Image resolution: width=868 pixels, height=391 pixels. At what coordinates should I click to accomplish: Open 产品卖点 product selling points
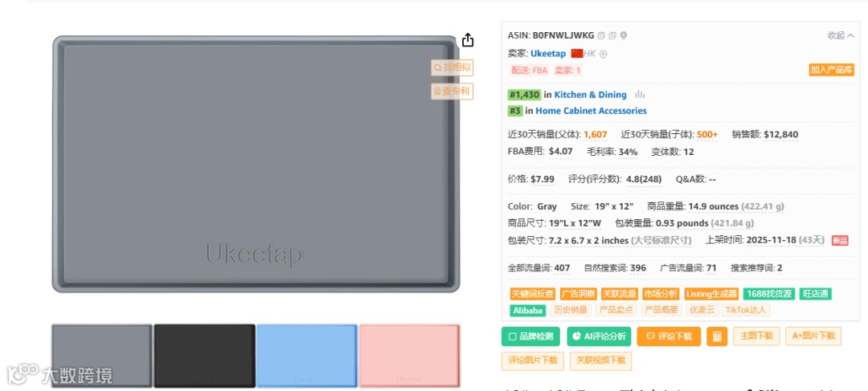(x=616, y=310)
